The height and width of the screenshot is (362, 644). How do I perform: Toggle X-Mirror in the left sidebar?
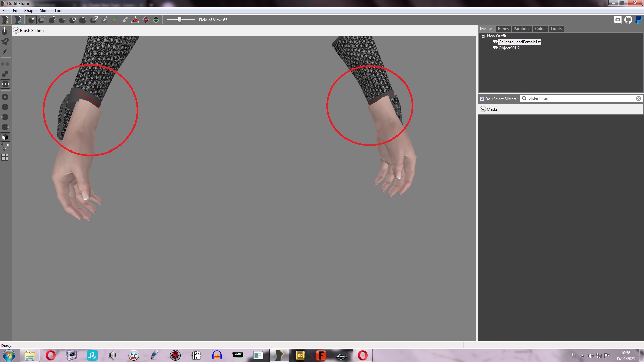point(5,64)
